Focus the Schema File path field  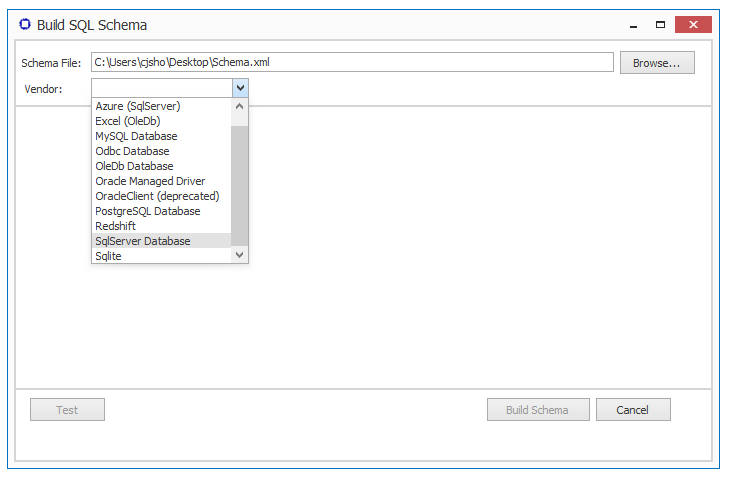(352, 62)
